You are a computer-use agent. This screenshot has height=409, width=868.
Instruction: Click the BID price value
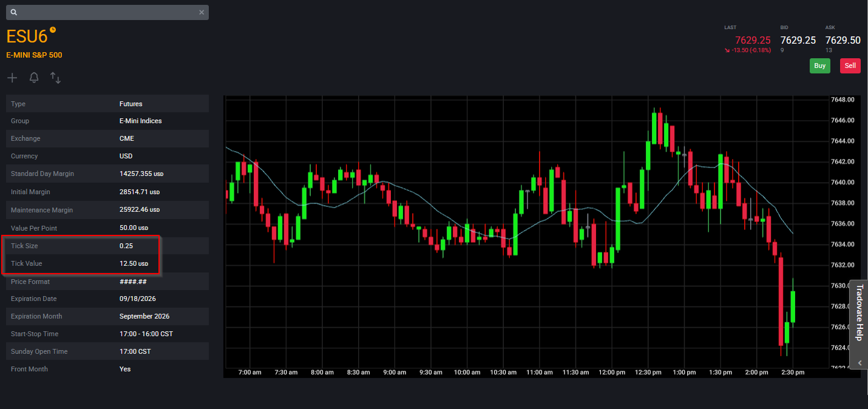pyautogui.click(x=798, y=40)
